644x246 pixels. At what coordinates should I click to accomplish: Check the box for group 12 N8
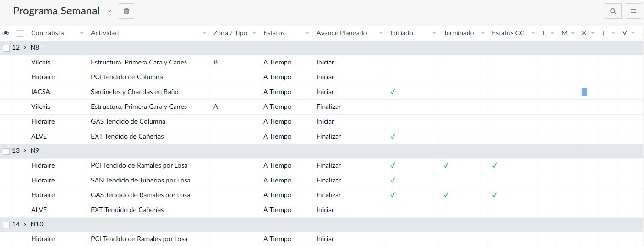pos(6,48)
